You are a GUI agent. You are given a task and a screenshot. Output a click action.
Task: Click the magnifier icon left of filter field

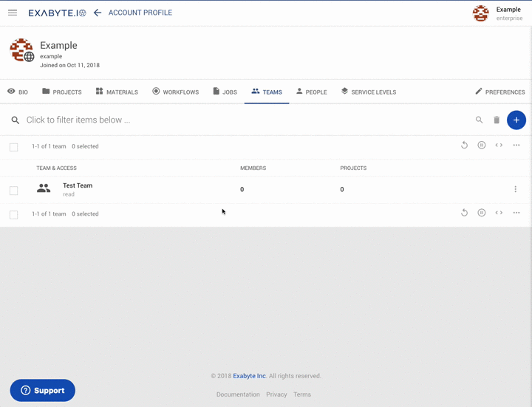pyautogui.click(x=16, y=120)
